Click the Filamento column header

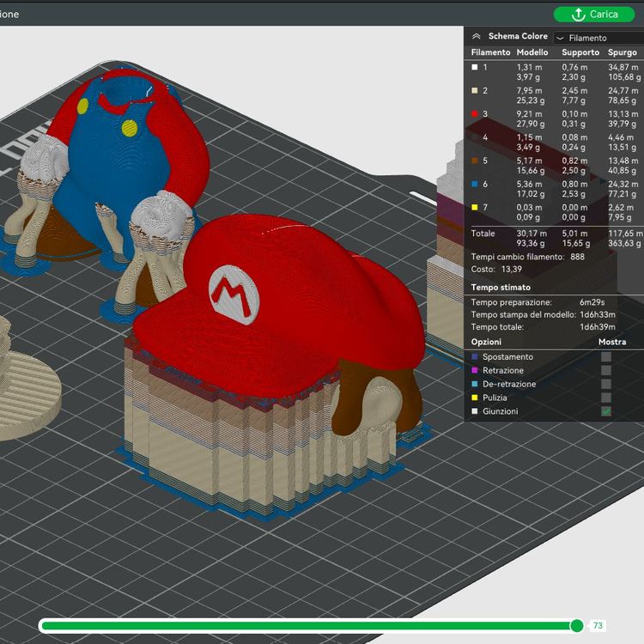(x=490, y=52)
